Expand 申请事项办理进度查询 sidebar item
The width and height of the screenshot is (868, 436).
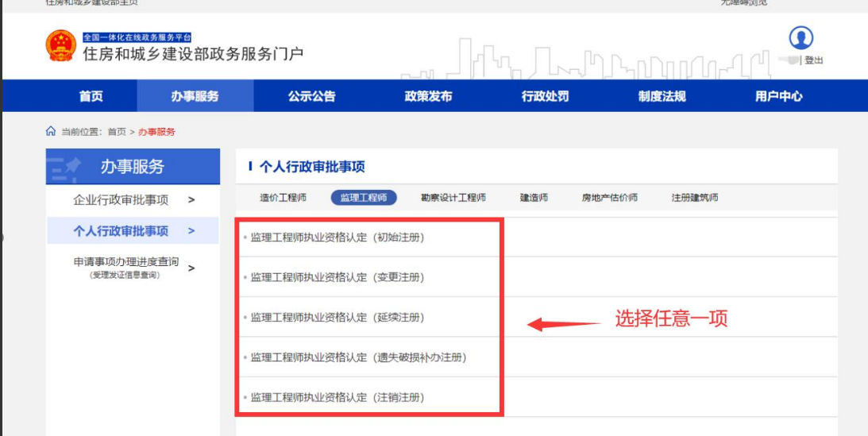click(x=133, y=267)
